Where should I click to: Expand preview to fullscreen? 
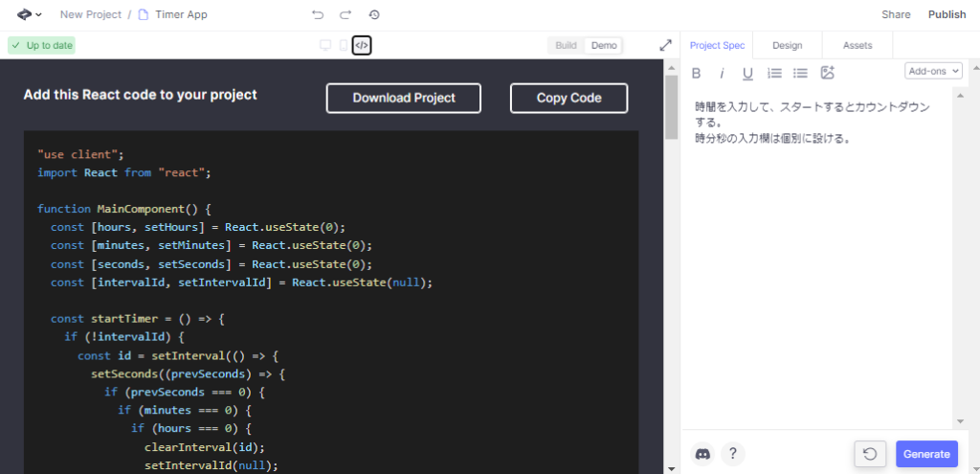tap(666, 45)
